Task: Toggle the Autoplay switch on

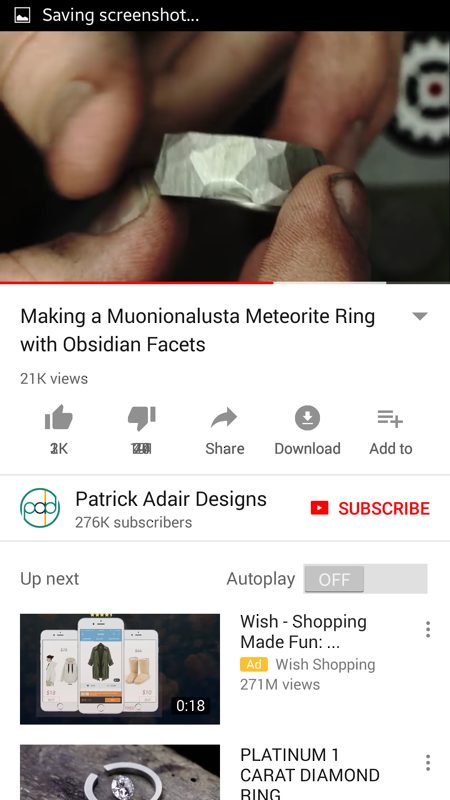Action: 365,579
